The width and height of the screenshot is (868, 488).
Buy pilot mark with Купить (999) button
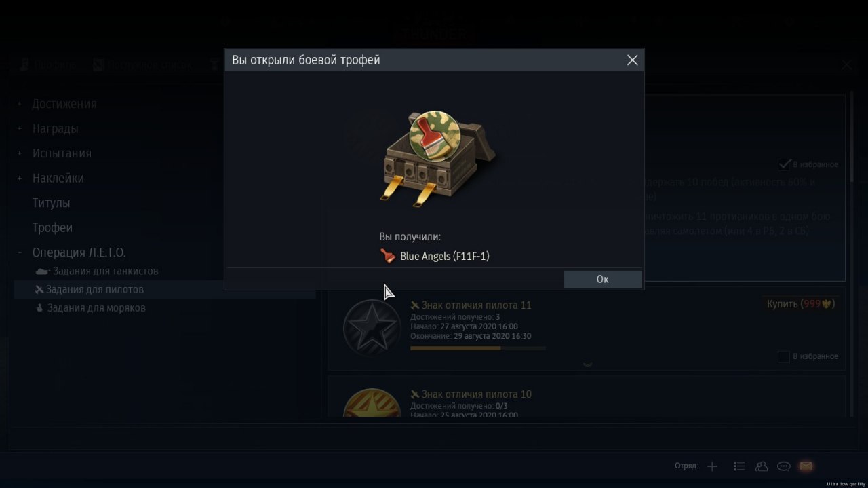801,304
